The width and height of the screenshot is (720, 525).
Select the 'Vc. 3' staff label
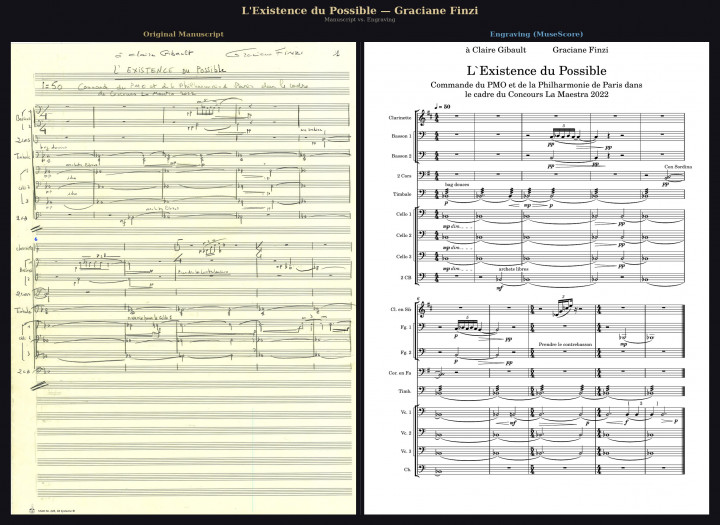coord(406,451)
